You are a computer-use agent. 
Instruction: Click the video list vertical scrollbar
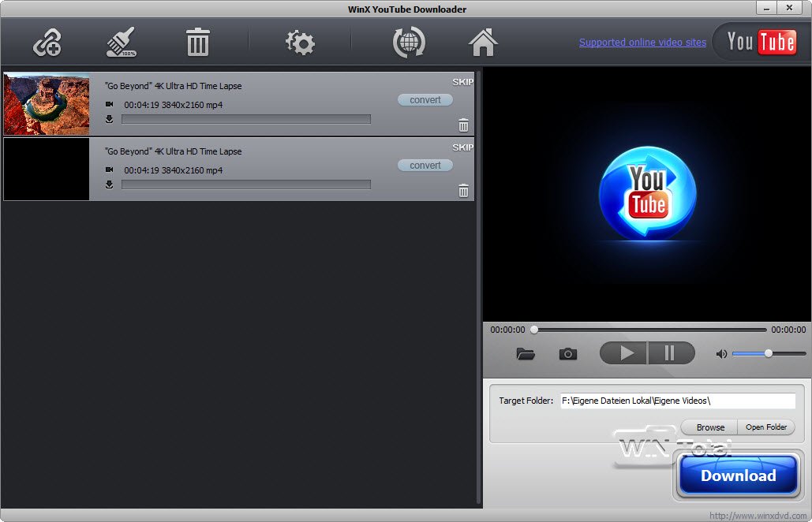(478, 287)
